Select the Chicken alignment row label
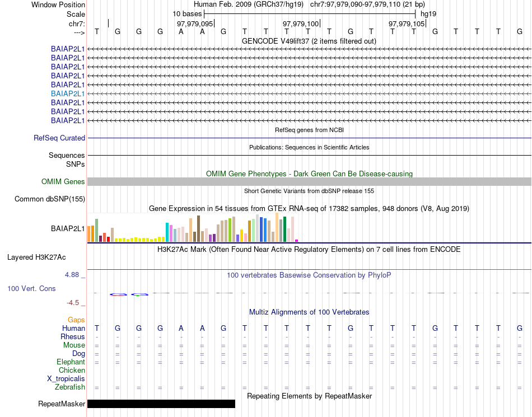The height and width of the screenshot is (417, 532). click(x=72, y=370)
